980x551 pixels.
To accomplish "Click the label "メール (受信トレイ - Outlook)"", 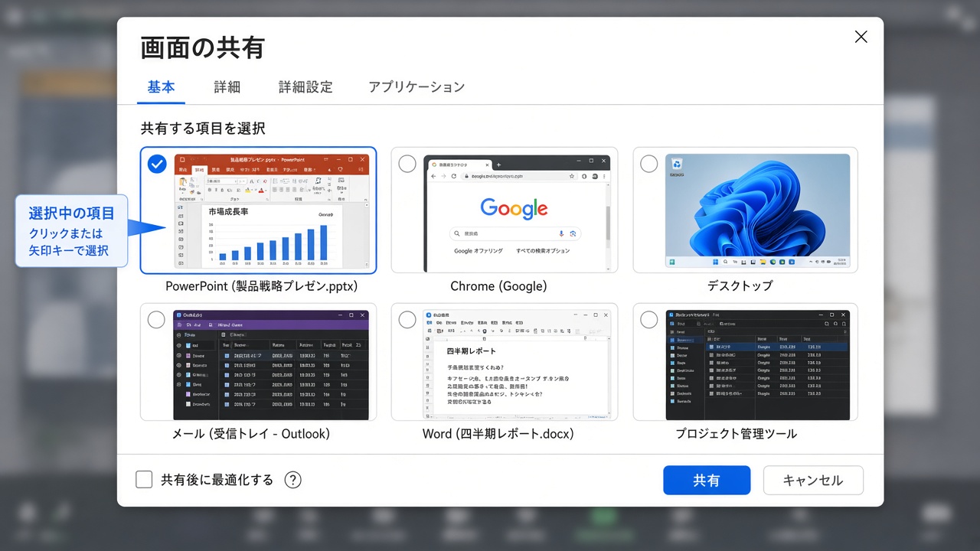I will pos(251,434).
